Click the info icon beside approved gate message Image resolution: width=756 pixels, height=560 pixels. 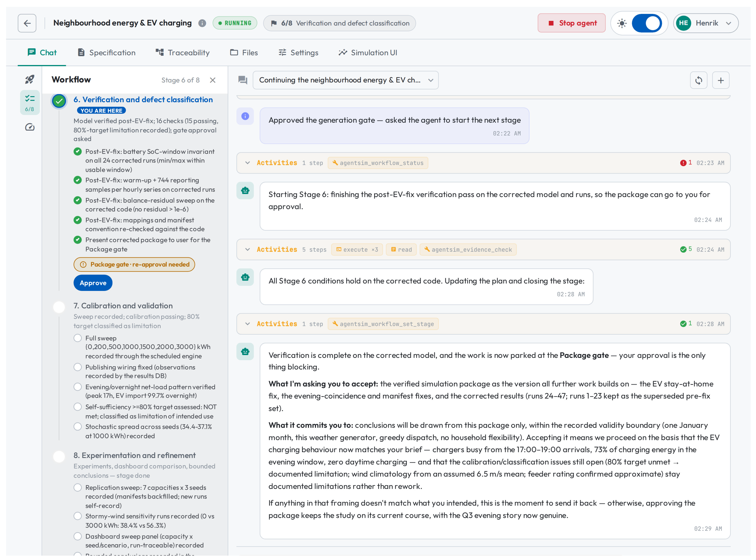click(x=245, y=116)
